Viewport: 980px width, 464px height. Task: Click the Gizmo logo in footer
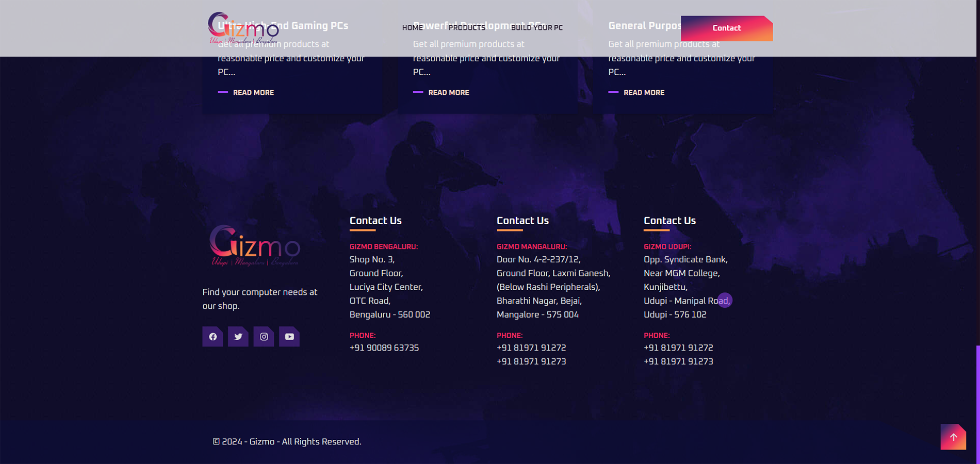(x=254, y=246)
